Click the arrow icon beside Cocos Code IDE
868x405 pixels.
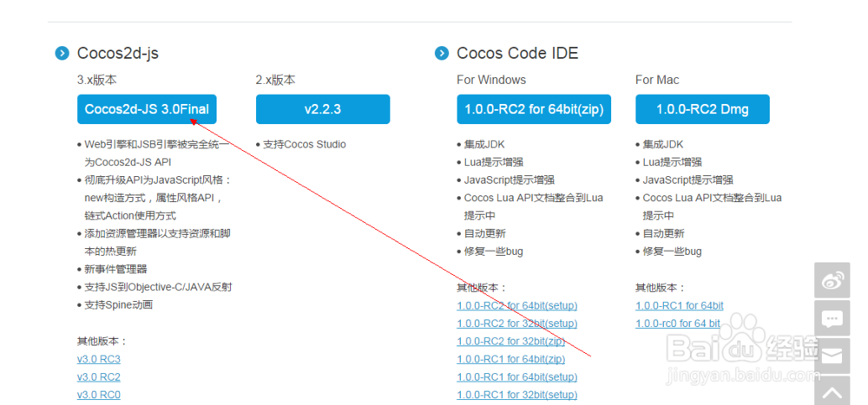click(442, 53)
